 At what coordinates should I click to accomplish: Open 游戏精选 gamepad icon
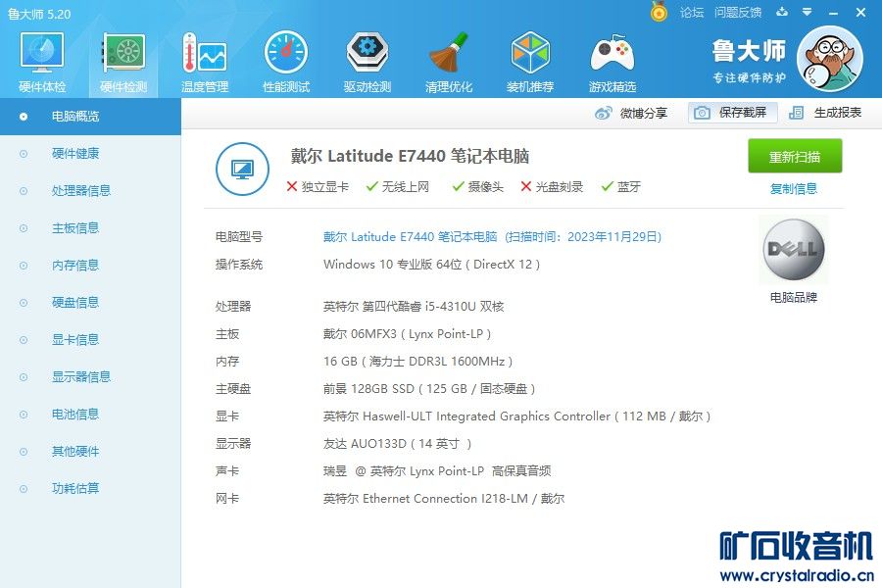pyautogui.click(x=612, y=63)
